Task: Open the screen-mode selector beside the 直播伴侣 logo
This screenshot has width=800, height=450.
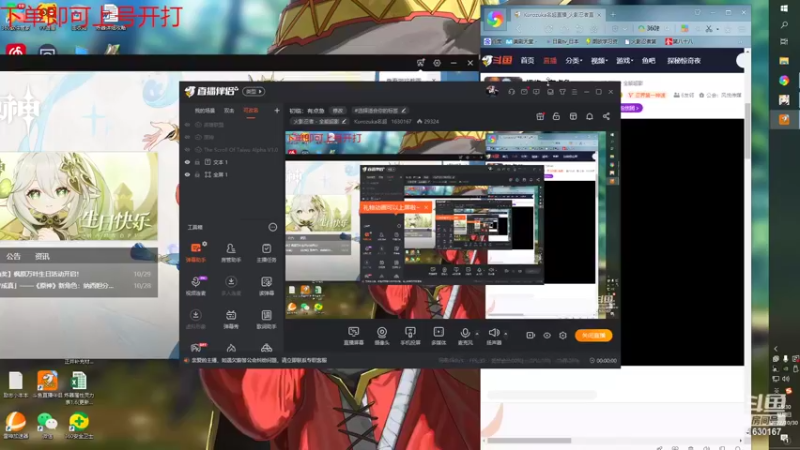Action: 254,92
